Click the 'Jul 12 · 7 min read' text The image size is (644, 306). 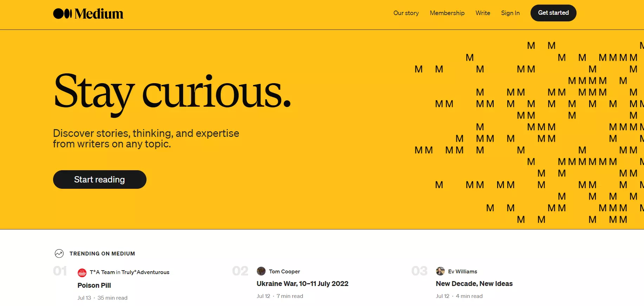(x=280, y=296)
